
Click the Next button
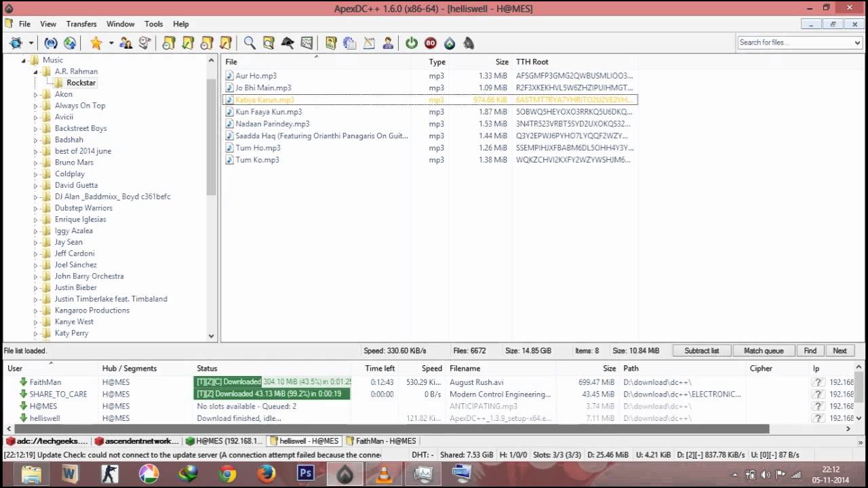840,351
